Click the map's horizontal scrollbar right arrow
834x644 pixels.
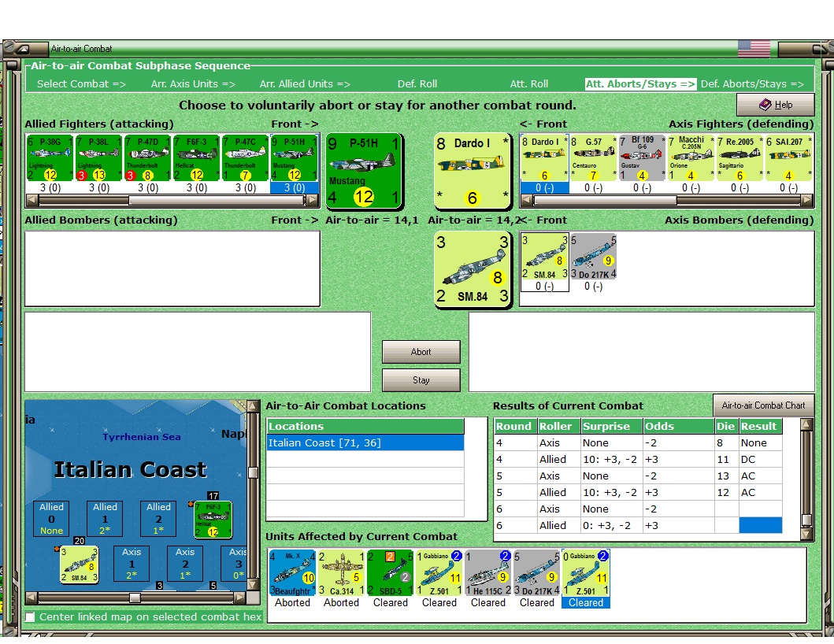(x=240, y=598)
